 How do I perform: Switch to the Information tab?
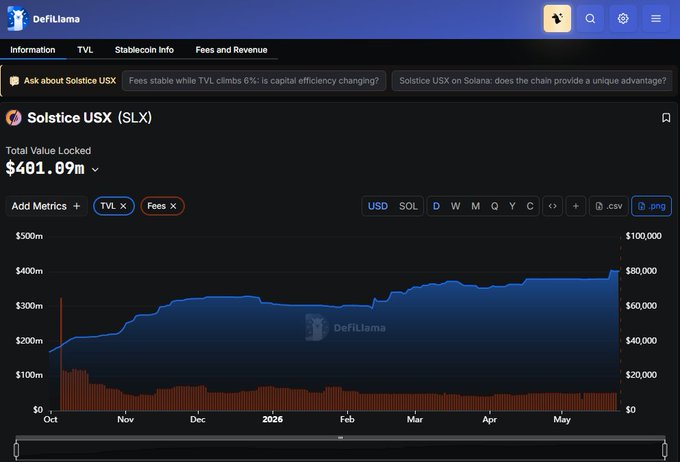click(33, 50)
